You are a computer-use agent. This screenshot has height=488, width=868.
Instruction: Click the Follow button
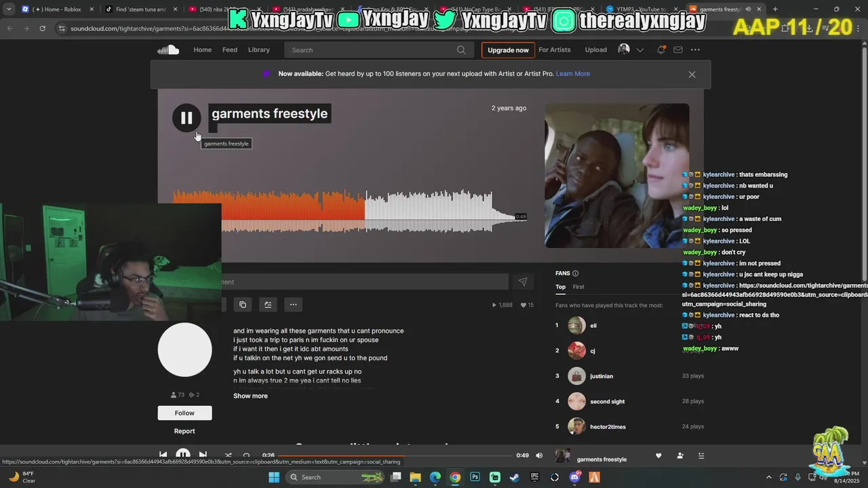[x=184, y=413]
